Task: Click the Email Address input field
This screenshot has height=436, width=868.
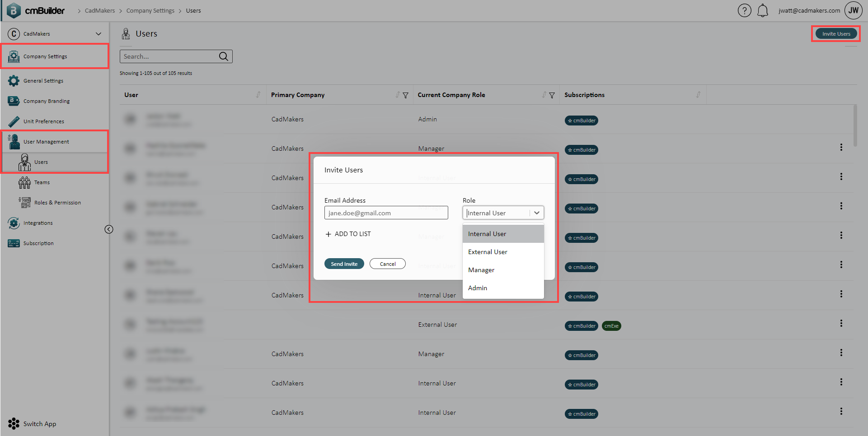Action: coord(386,213)
